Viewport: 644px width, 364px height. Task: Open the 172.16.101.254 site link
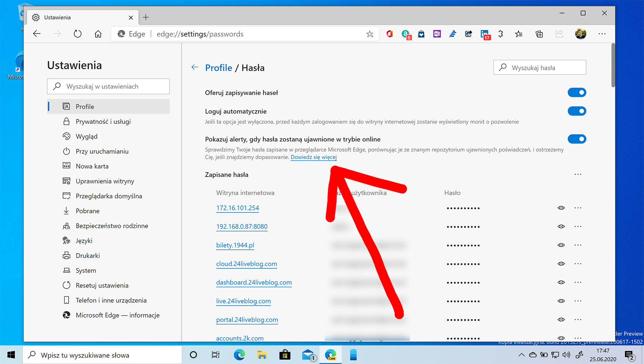pos(238,208)
